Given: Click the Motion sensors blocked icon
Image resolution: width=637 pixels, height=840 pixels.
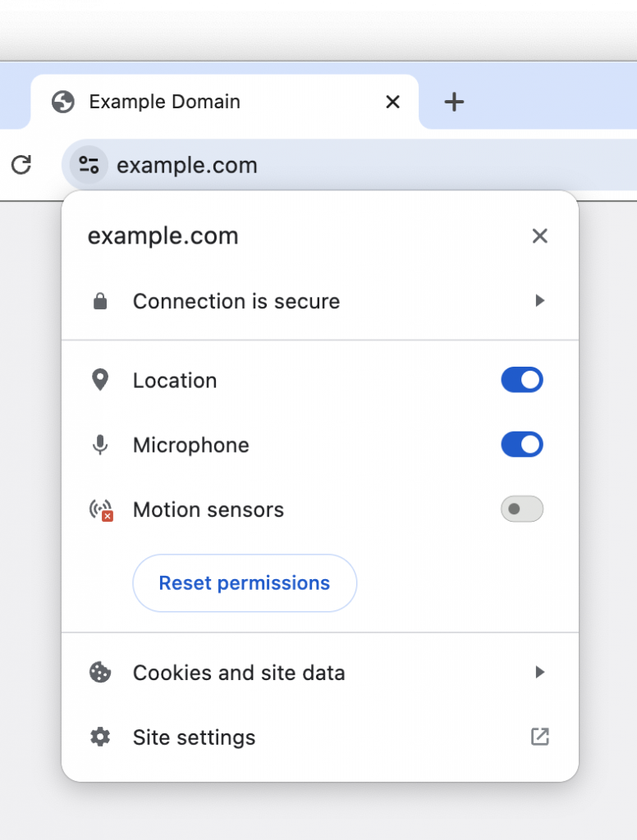Looking at the screenshot, I should [99, 509].
